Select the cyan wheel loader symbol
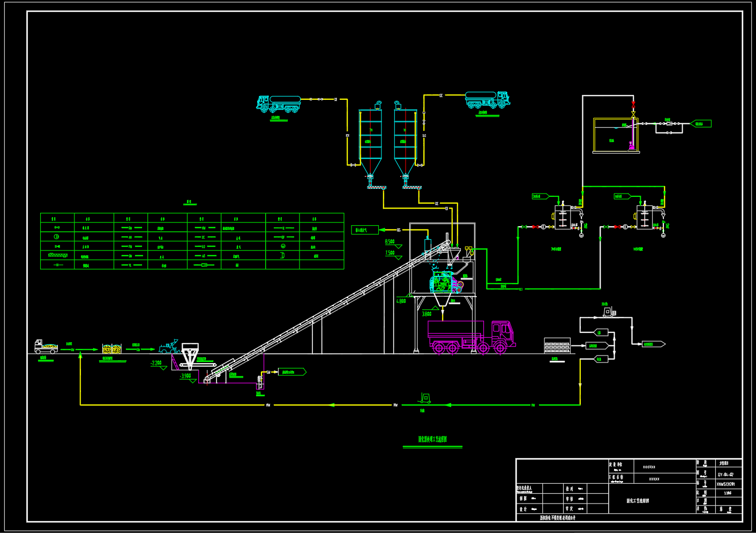The height and width of the screenshot is (533, 756). [168, 347]
